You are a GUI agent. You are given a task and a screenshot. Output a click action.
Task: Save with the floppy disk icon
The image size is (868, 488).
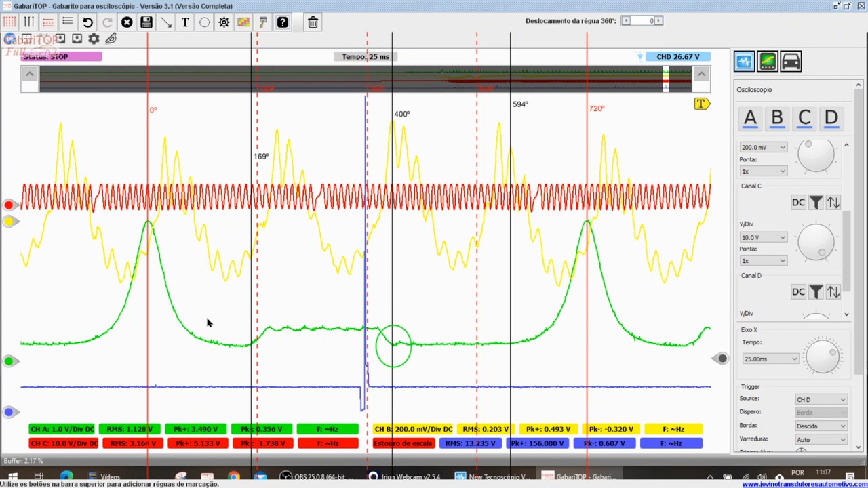[146, 22]
